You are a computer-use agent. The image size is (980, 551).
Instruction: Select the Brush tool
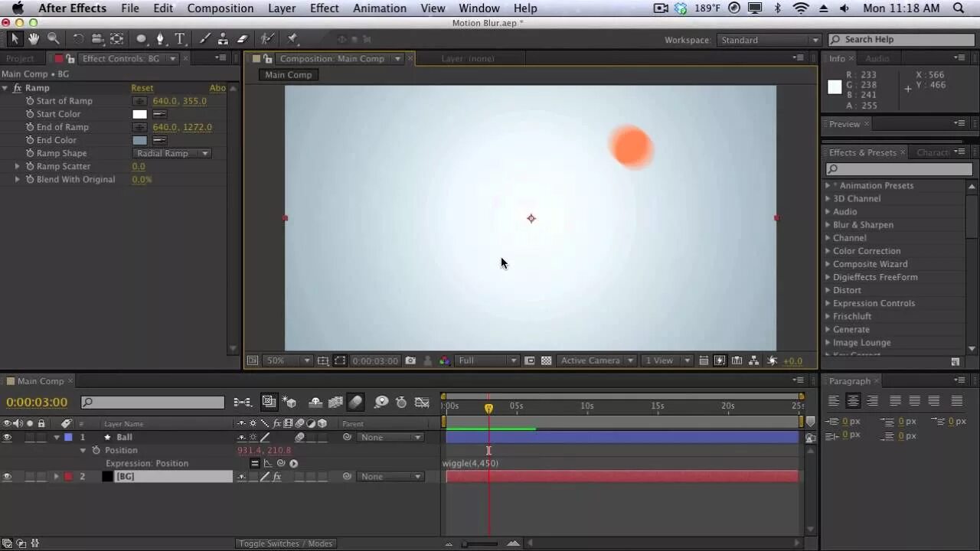205,39
